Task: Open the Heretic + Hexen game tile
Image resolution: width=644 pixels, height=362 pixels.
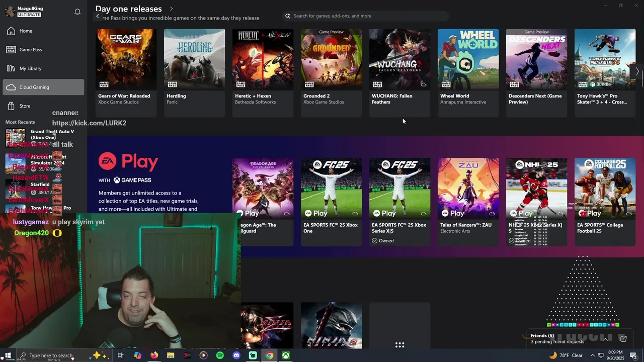Action: (263, 73)
